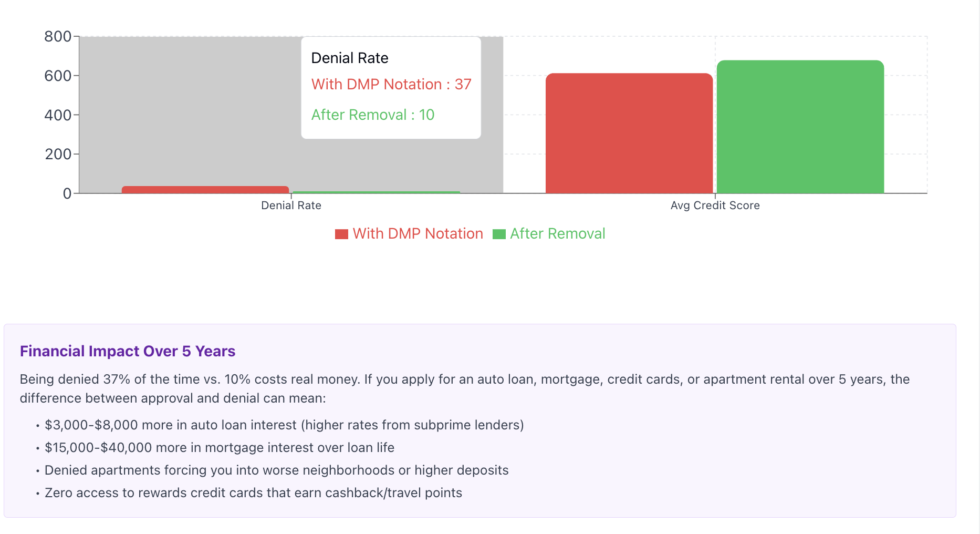Click the green After Removal legend square

coord(499,234)
